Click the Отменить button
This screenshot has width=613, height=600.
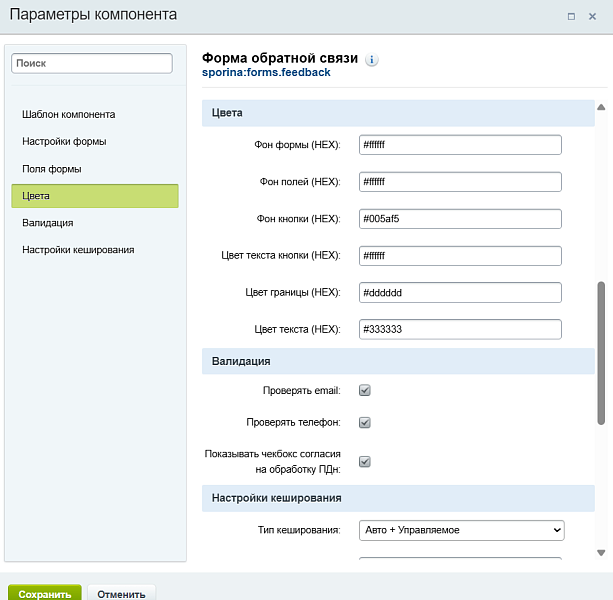pos(121,593)
